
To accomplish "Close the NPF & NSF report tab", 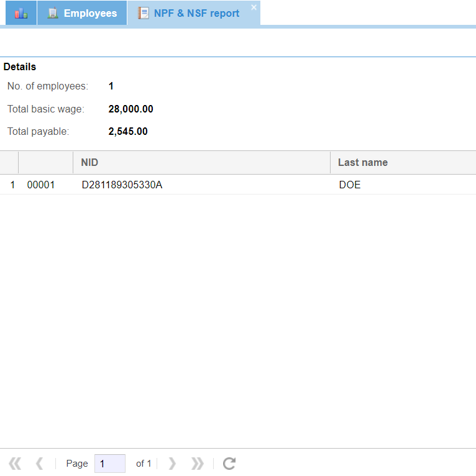I will point(254,7).
